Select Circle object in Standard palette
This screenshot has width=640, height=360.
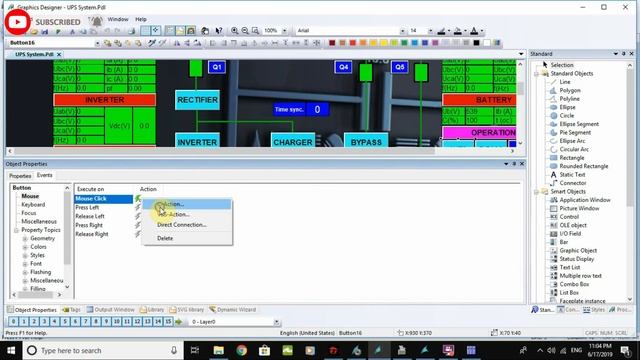[x=567, y=116]
